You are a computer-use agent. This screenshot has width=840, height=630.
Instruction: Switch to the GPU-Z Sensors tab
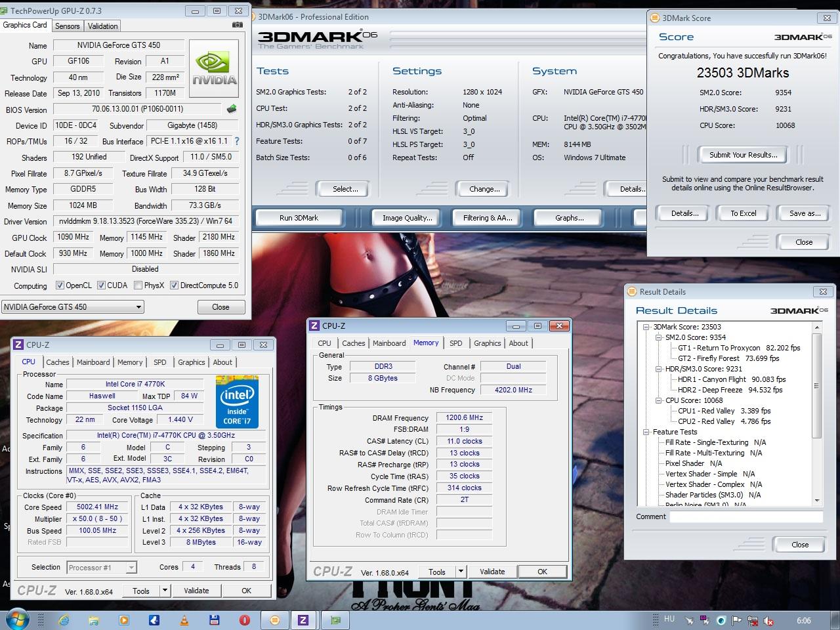[68, 26]
